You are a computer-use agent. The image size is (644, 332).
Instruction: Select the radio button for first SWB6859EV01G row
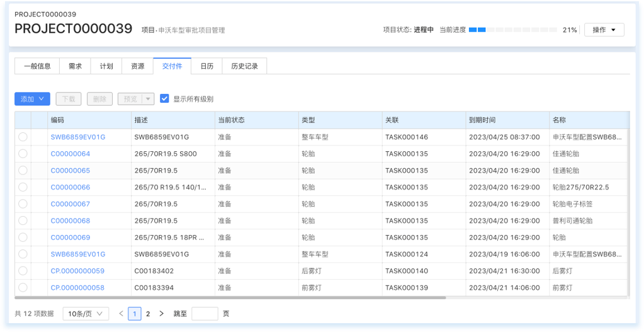tap(23, 137)
